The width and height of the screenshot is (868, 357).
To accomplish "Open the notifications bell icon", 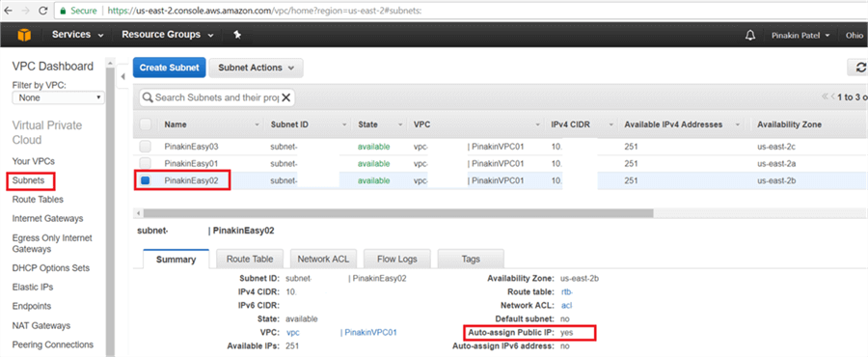I will tap(750, 35).
